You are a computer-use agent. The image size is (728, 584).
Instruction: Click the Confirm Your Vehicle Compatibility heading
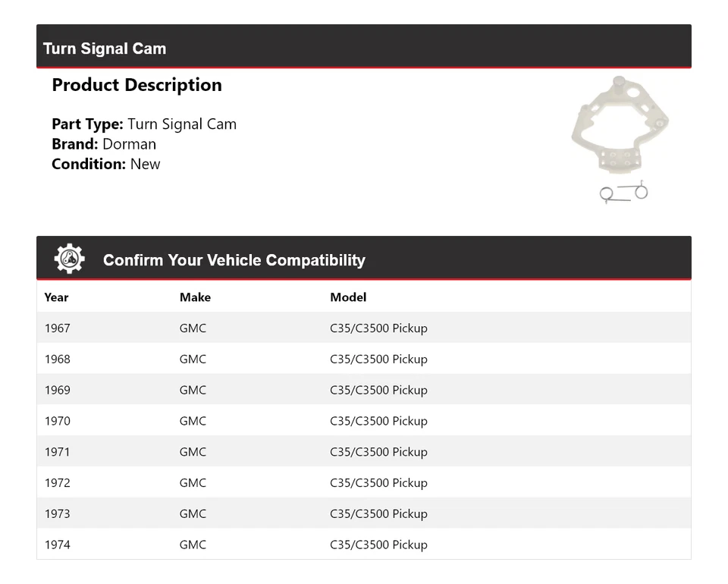pos(234,260)
